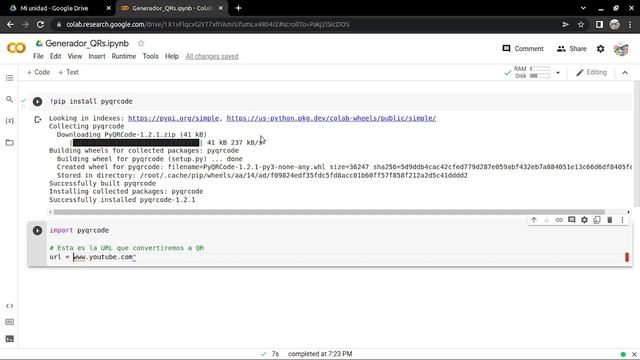Open the code snippets panel icon

click(9, 306)
